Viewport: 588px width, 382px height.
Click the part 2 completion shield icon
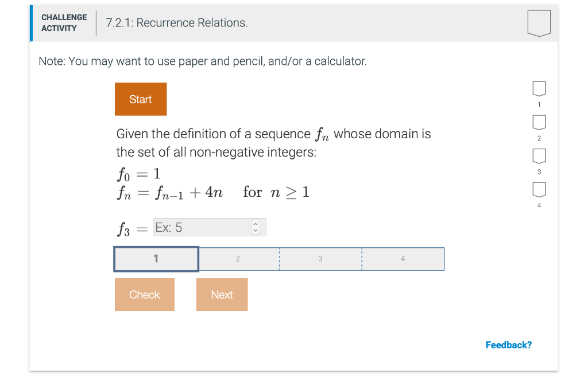pyautogui.click(x=539, y=122)
